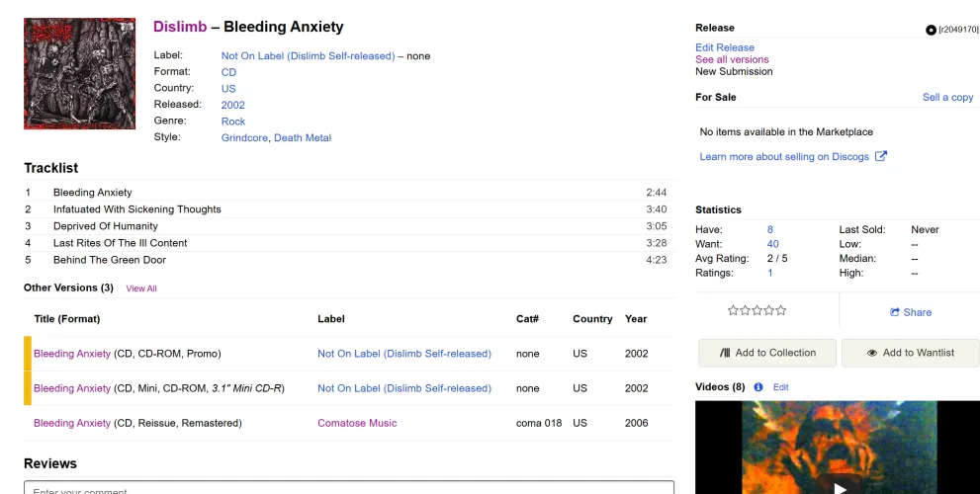980x494 pixels.
Task: Click the Avg Rating value 2 / 5
Action: 777,258
